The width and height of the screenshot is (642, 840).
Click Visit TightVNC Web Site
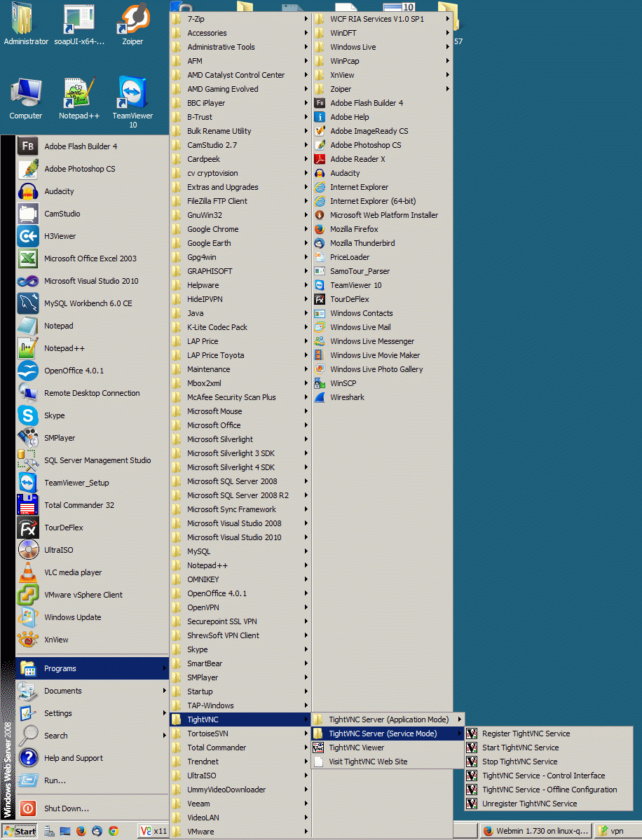click(x=388, y=762)
